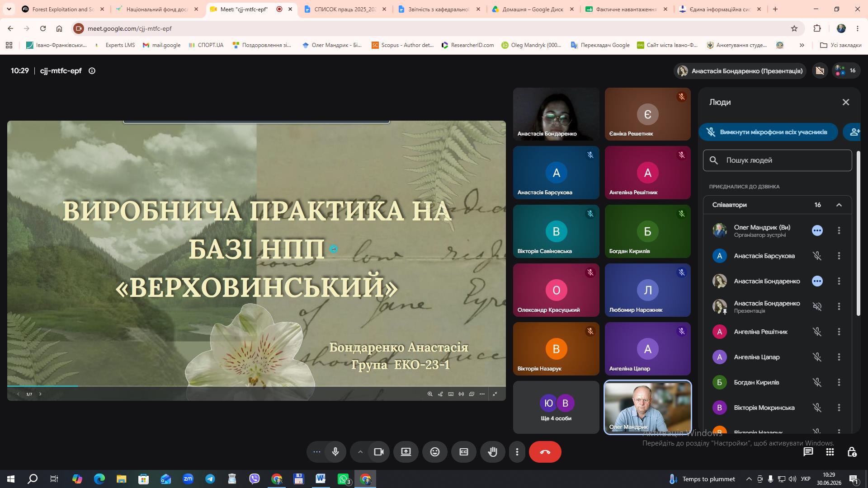The width and height of the screenshot is (868, 488).
Task: Open Word from the taskbar
Action: pyautogui.click(x=321, y=479)
